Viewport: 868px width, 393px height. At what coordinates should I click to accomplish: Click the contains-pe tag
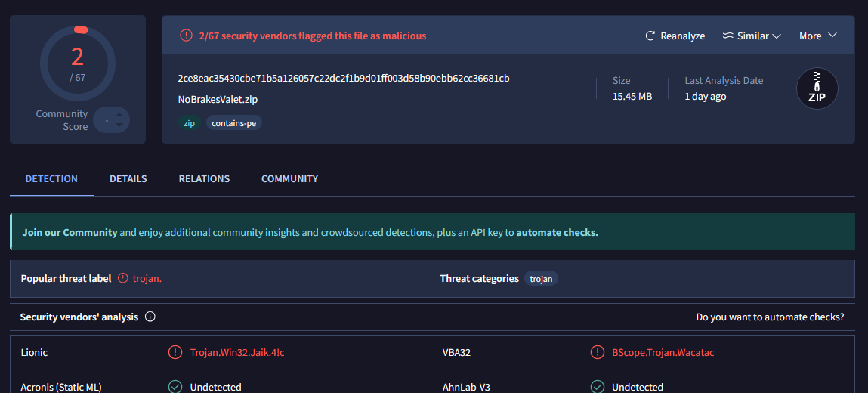(234, 122)
